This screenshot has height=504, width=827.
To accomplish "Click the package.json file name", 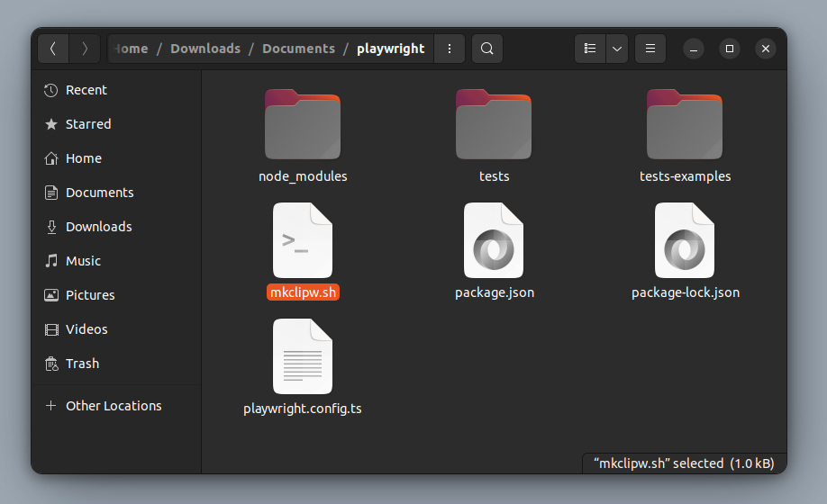I will pos(495,292).
